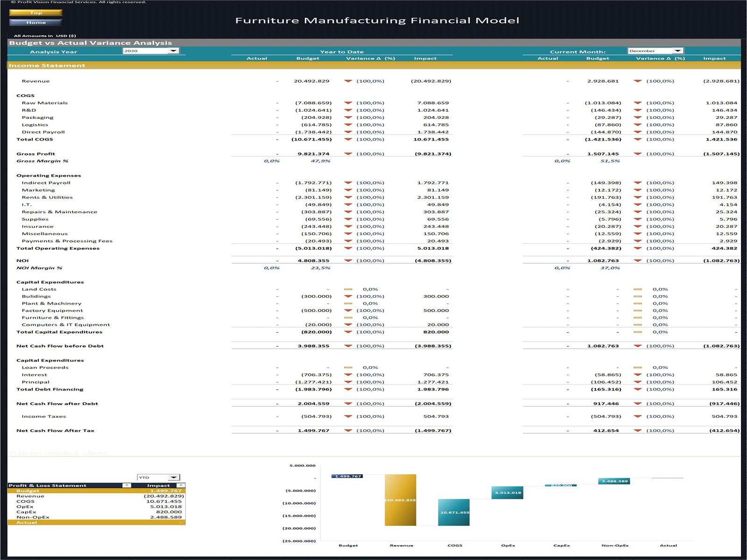
Task: Click the Non-OpEx bar in the chart
Action: click(x=614, y=481)
